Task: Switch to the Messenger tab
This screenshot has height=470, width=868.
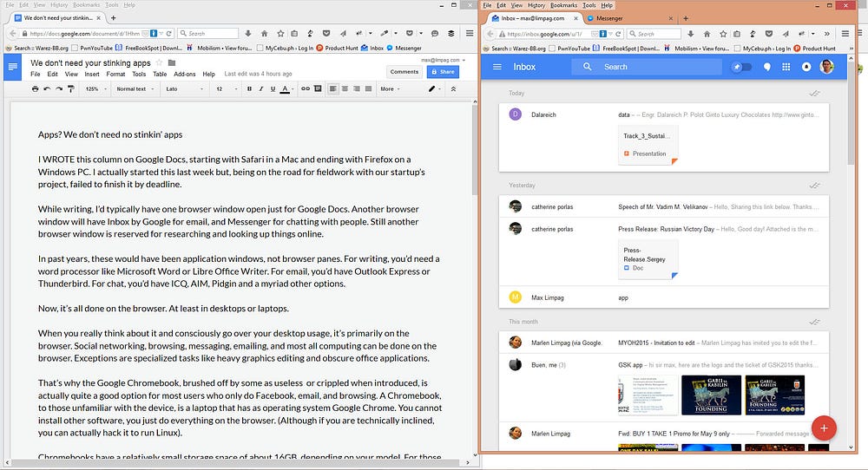Action: [x=630, y=18]
